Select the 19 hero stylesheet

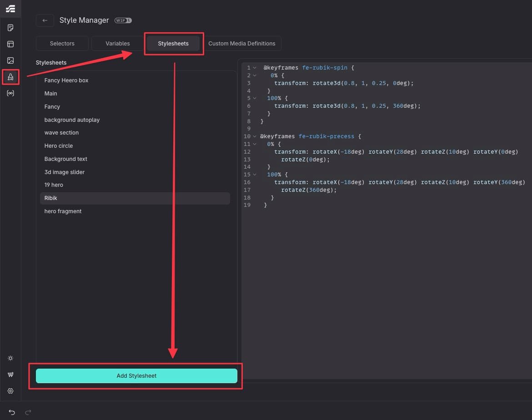click(x=135, y=185)
